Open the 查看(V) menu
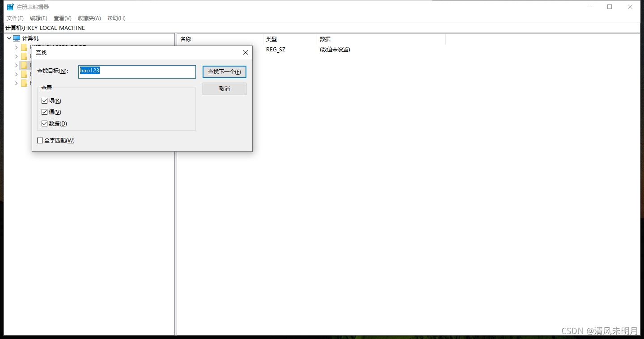This screenshot has height=339, width=644. (x=63, y=18)
